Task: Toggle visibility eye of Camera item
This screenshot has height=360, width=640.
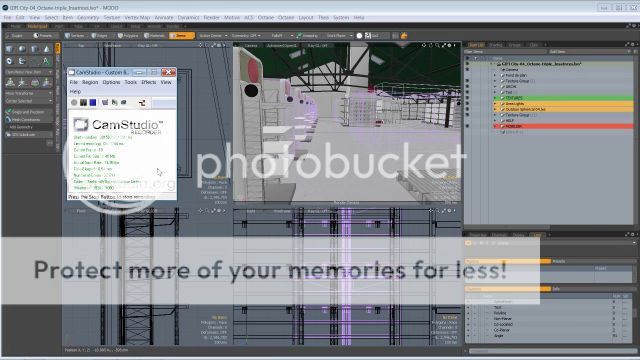Action: point(467,70)
